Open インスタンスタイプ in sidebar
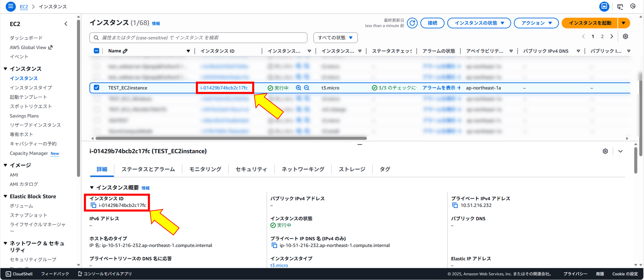 31,88
